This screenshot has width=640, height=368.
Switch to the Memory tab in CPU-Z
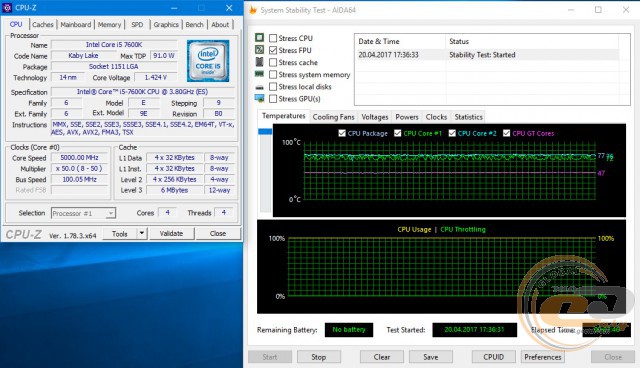pyautogui.click(x=109, y=24)
